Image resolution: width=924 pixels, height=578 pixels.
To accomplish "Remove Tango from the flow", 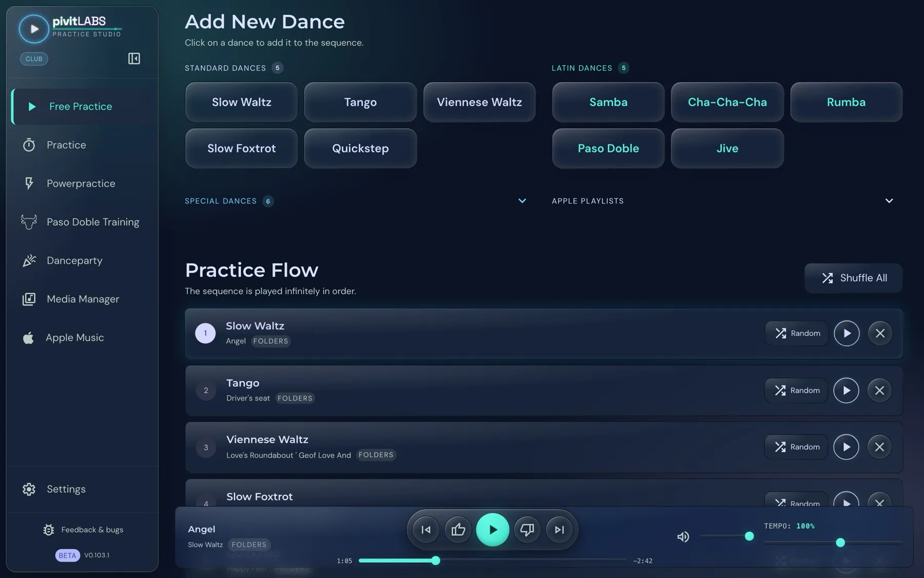I will 879,390.
